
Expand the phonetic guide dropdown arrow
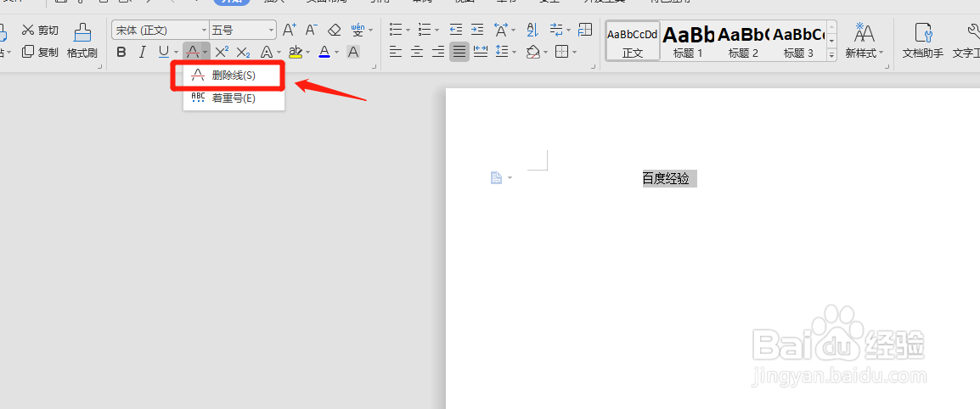(x=370, y=30)
